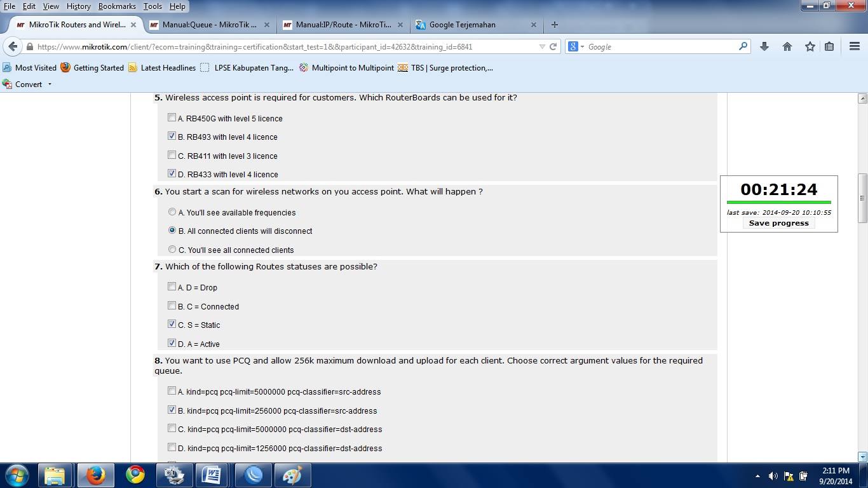Open TBS | Surge protection bookmark

click(445, 67)
